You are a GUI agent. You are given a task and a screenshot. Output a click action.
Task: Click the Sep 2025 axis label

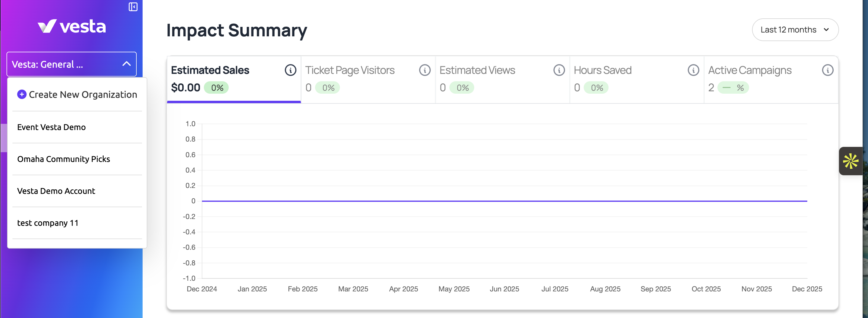click(656, 289)
